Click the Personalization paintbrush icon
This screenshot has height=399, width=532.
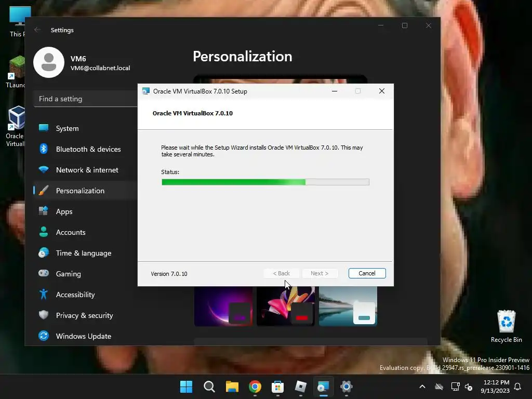click(44, 190)
